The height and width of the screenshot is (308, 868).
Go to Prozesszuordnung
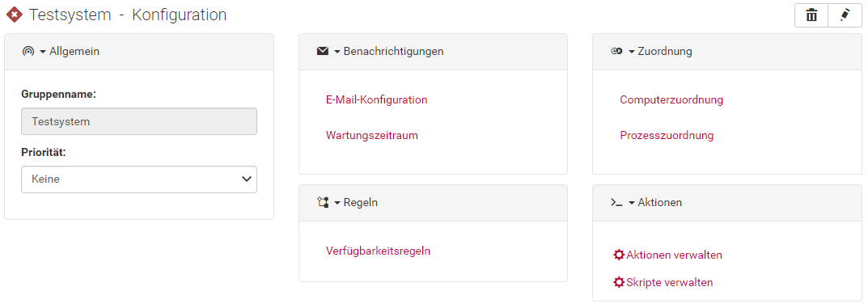667,136
